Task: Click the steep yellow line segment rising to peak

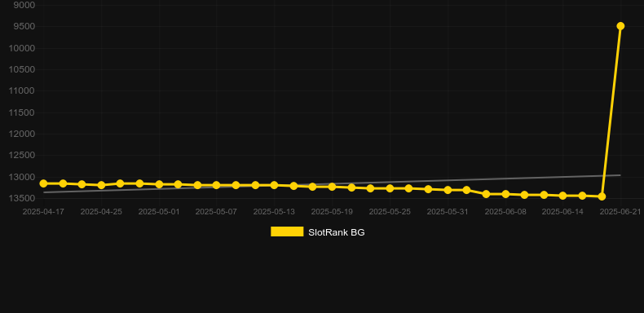Action: coord(611,111)
